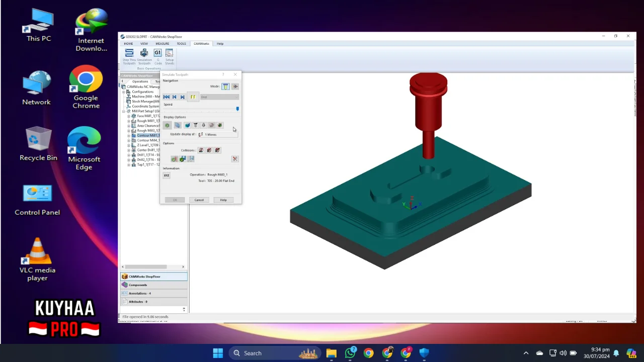Open G Code from ribbon
Viewport: 644px width, 362px height.
coord(158,56)
